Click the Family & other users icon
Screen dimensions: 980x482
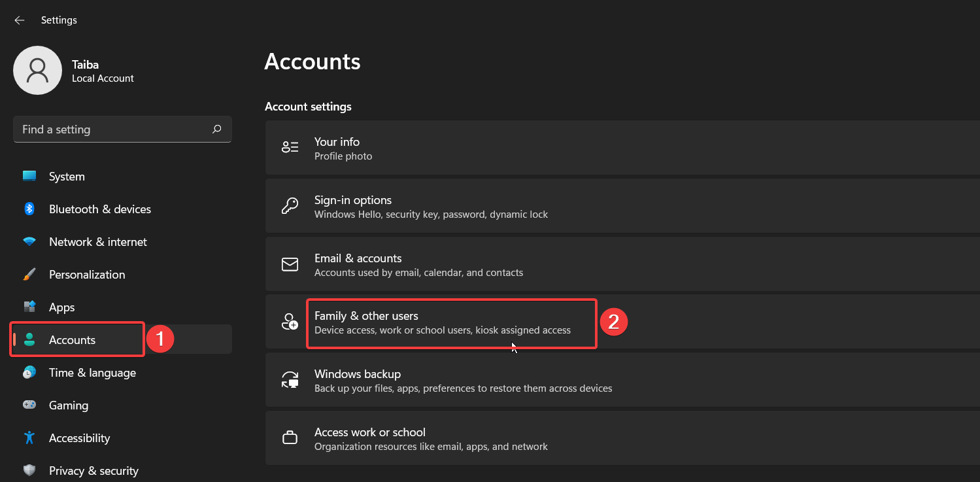[x=290, y=322]
